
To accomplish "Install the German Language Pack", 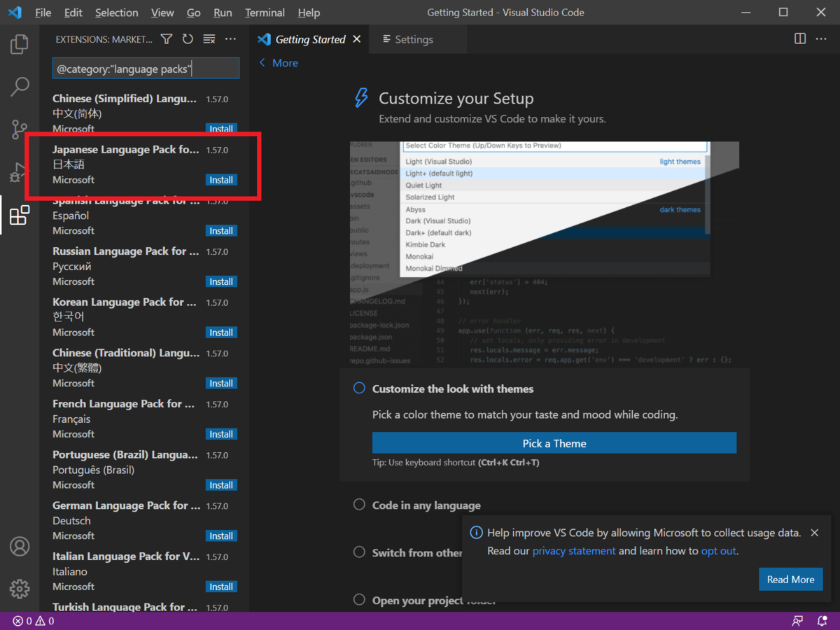I will click(221, 535).
